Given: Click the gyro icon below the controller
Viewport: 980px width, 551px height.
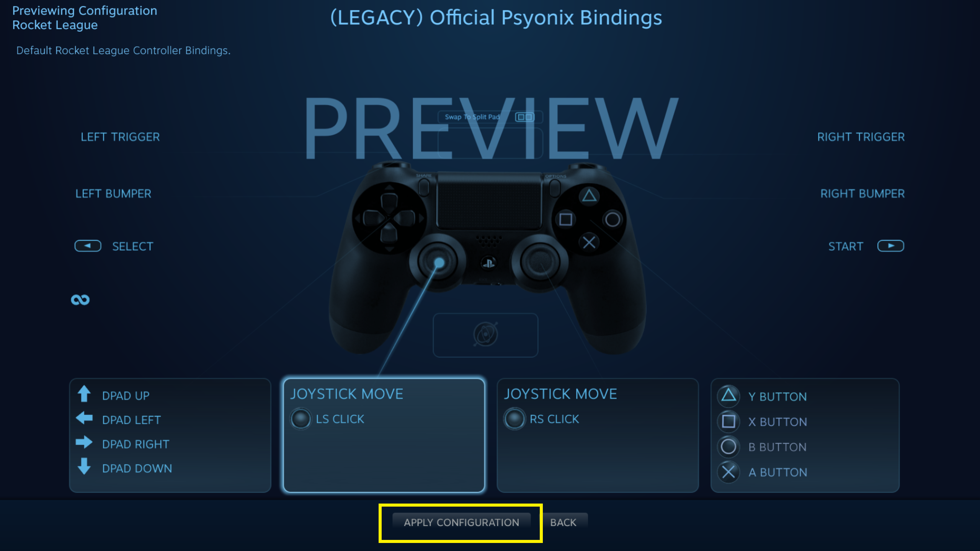Looking at the screenshot, I should coord(485,335).
